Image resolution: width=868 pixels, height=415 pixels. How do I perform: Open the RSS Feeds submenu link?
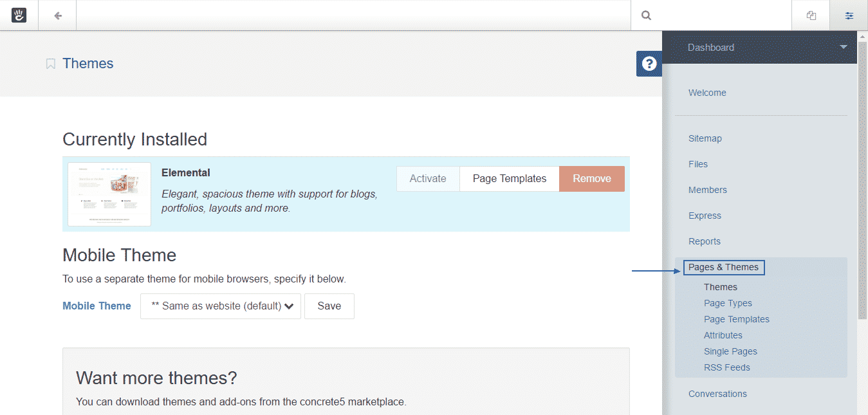coord(726,367)
